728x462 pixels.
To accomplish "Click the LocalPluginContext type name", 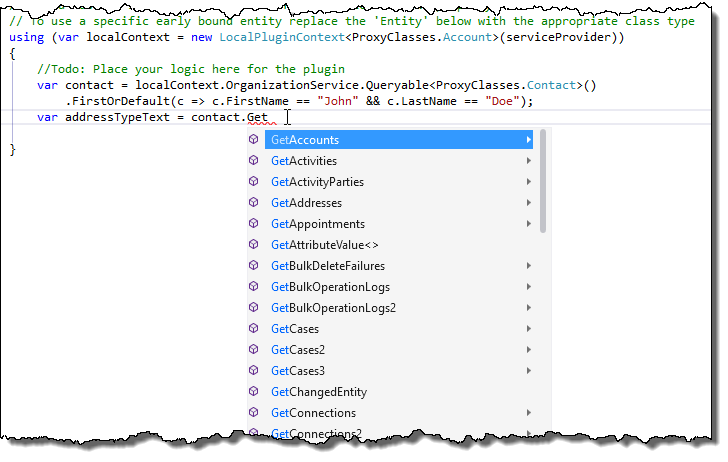I will point(282,37).
